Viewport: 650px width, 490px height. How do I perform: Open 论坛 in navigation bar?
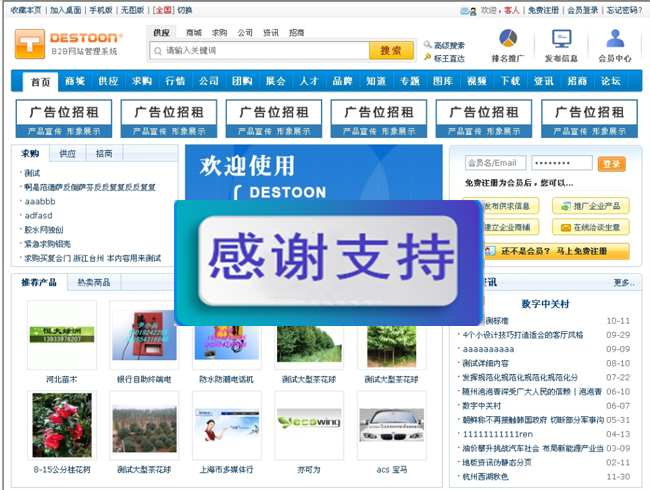[611, 81]
